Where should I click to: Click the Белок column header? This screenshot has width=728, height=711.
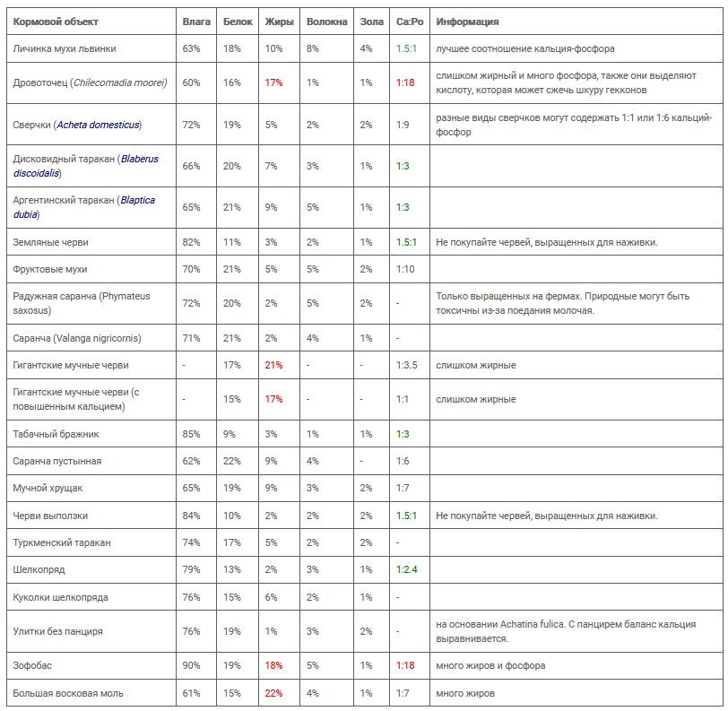[238, 22]
